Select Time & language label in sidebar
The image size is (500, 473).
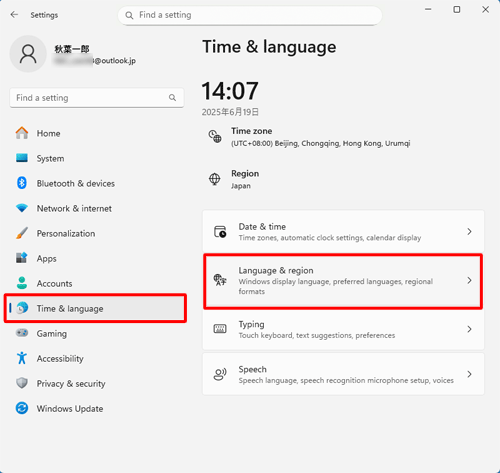[x=70, y=309]
